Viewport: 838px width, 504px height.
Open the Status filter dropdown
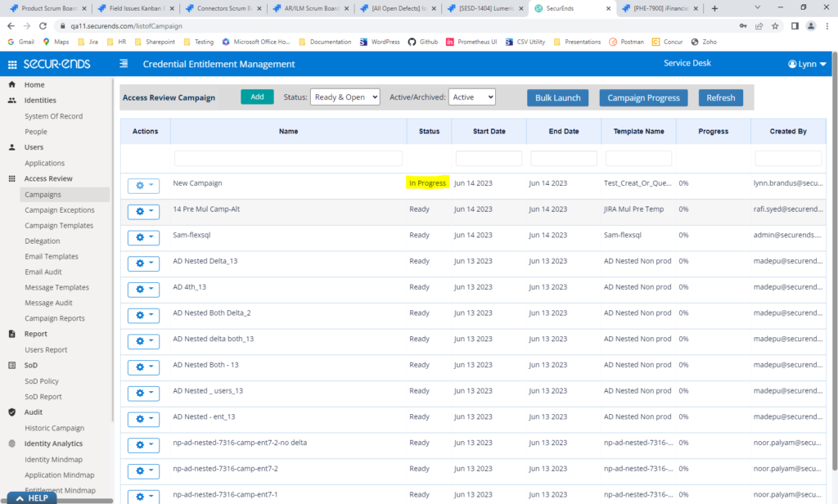point(345,97)
